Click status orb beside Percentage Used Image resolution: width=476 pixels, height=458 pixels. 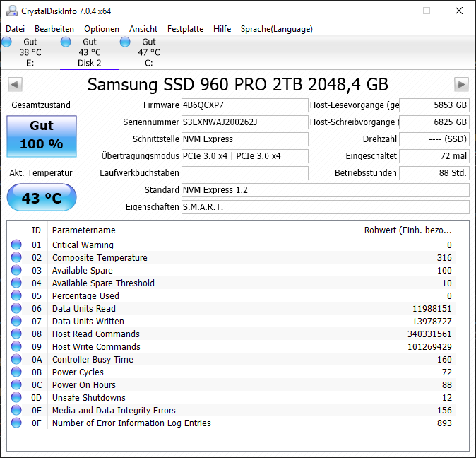pos(16,296)
